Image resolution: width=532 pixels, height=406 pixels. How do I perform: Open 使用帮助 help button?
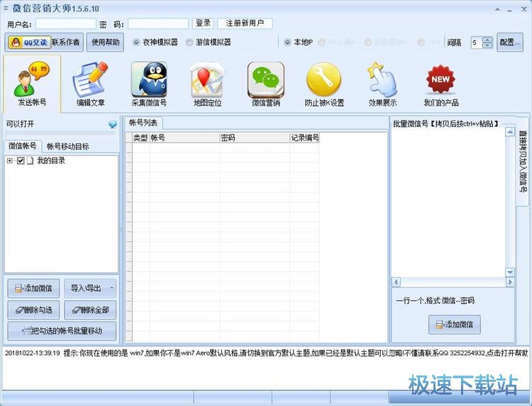click(x=105, y=42)
